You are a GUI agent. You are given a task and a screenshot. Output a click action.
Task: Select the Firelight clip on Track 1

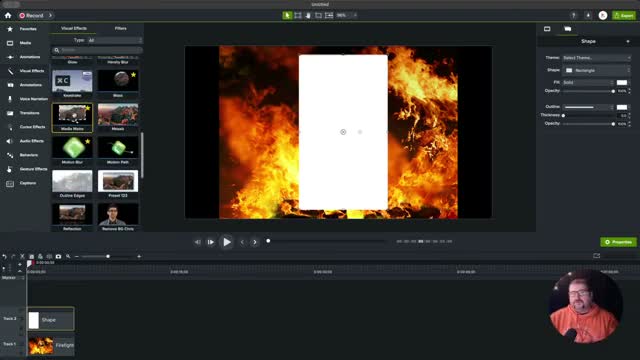click(51, 345)
